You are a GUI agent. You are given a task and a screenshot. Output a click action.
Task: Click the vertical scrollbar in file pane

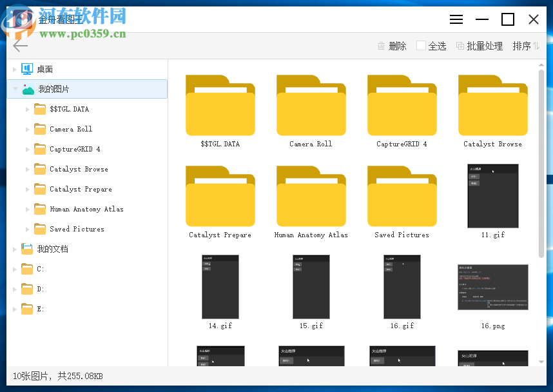pos(541,161)
